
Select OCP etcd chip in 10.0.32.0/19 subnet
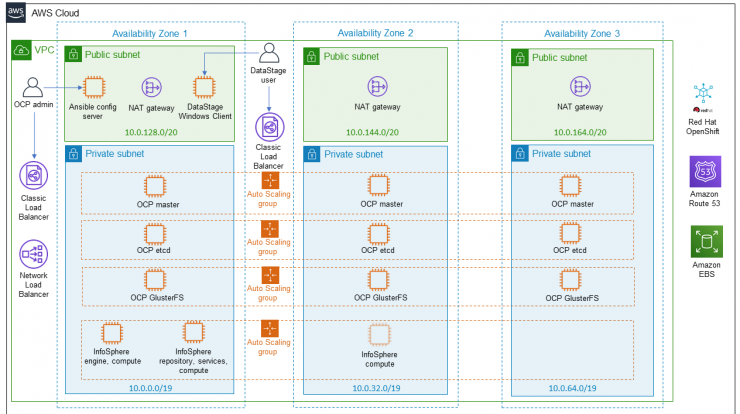pos(378,234)
